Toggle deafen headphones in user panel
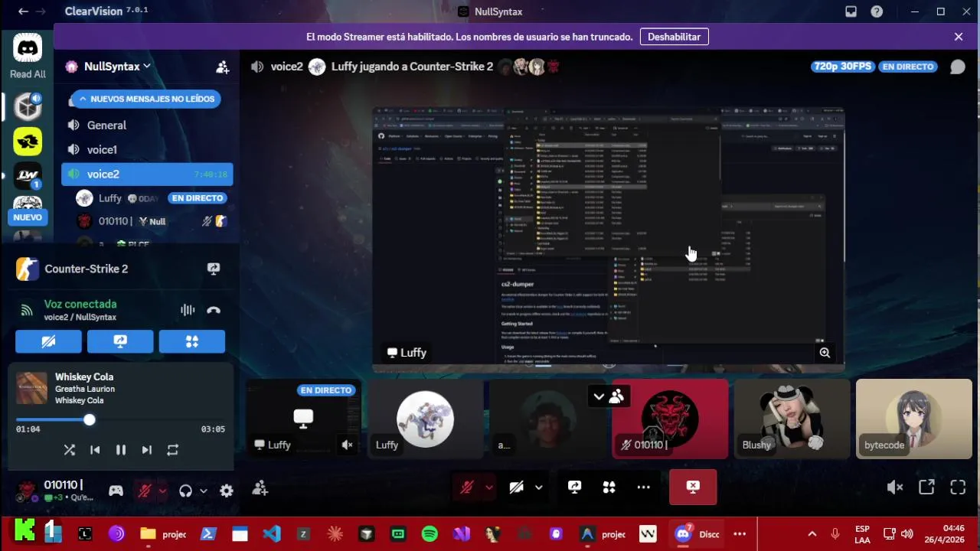The width and height of the screenshot is (980, 551). click(x=185, y=491)
